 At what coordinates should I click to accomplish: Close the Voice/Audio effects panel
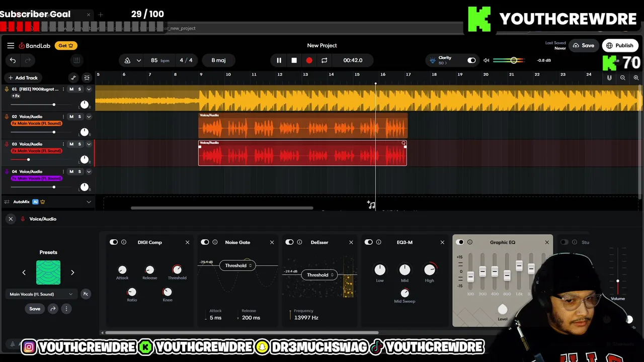[x=11, y=219]
